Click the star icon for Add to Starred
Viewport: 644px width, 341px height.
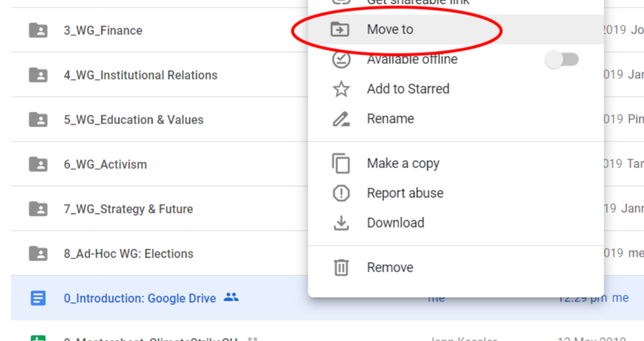(341, 89)
